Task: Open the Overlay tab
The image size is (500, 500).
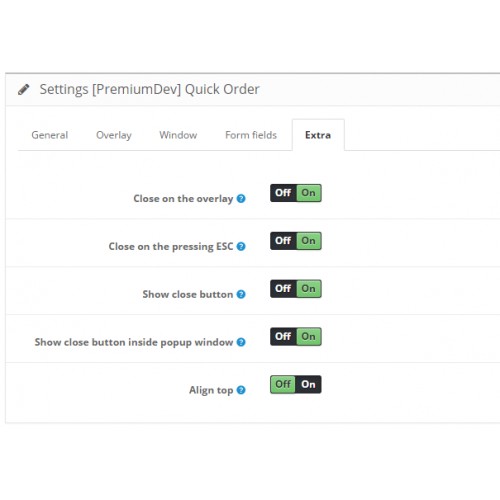Action: pyautogui.click(x=114, y=135)
